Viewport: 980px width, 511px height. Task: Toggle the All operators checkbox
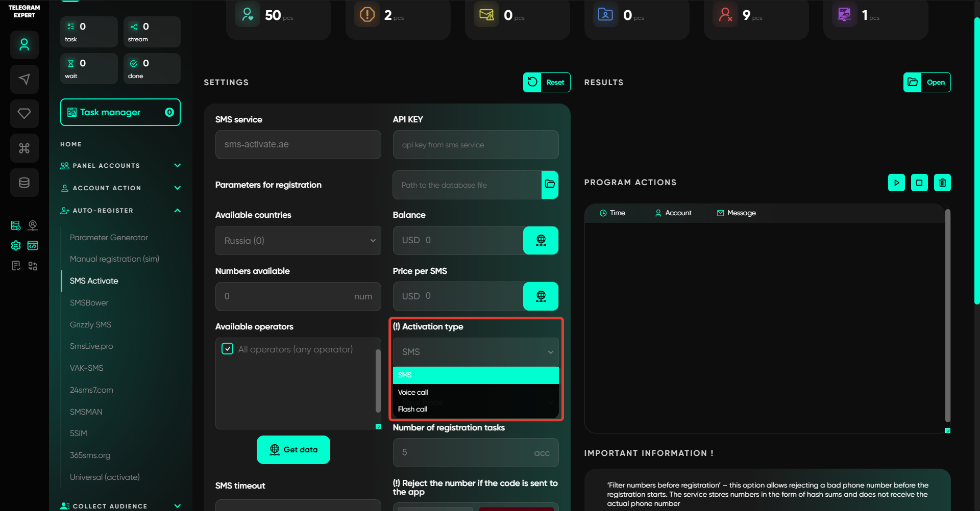[228, 349]
